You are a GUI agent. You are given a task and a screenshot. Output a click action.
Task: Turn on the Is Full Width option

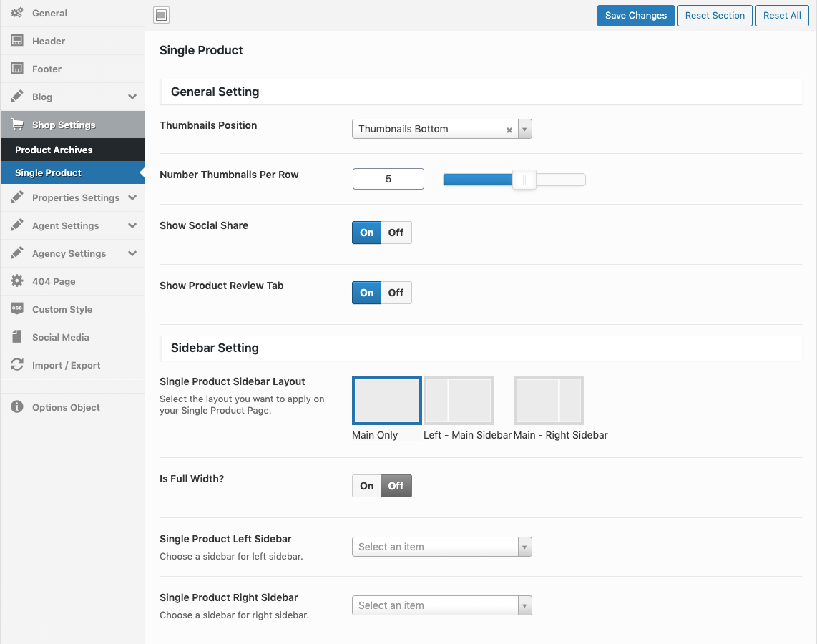tap(367, 486)
